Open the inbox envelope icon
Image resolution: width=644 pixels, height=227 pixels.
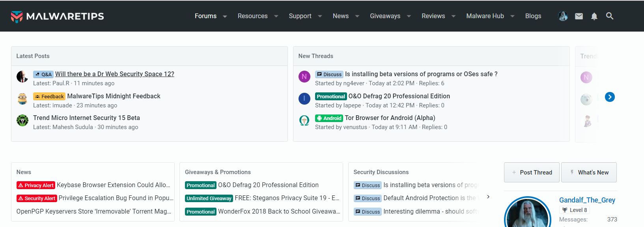[x=579, y=16]
